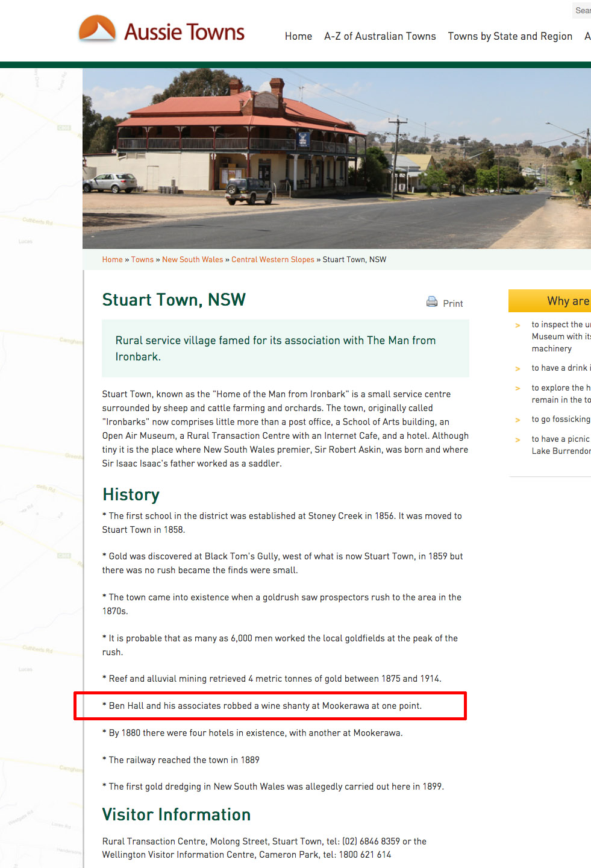Click the 'Reef and alluvial mining' line
The height and width of the screenshot is (868, 591).
[x=272, y=679]
